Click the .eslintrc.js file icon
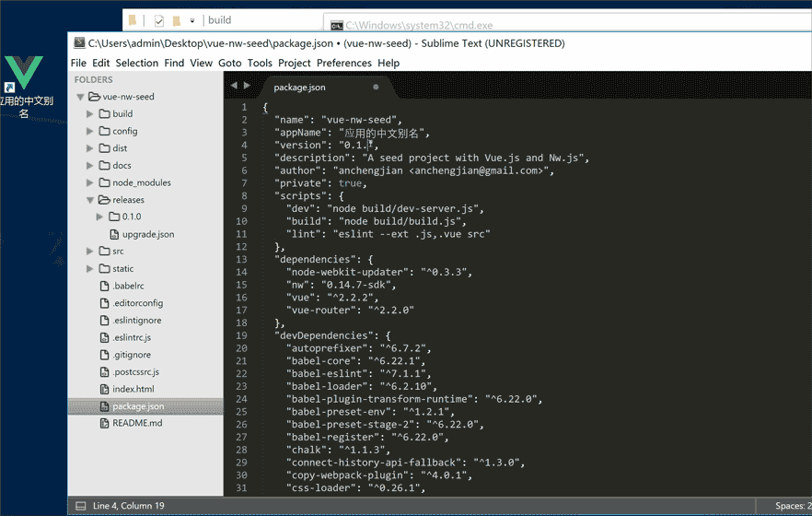The image size is (812, 516). (105, 337)
